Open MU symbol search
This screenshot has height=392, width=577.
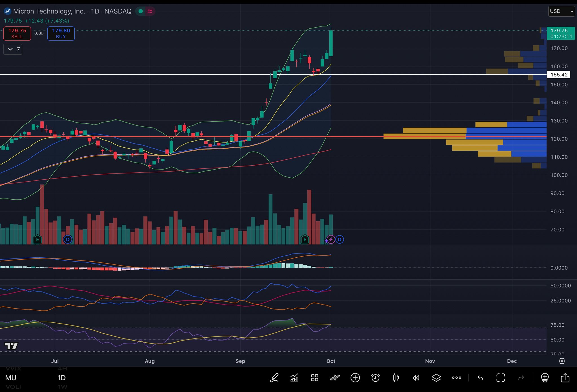[11, 378]
